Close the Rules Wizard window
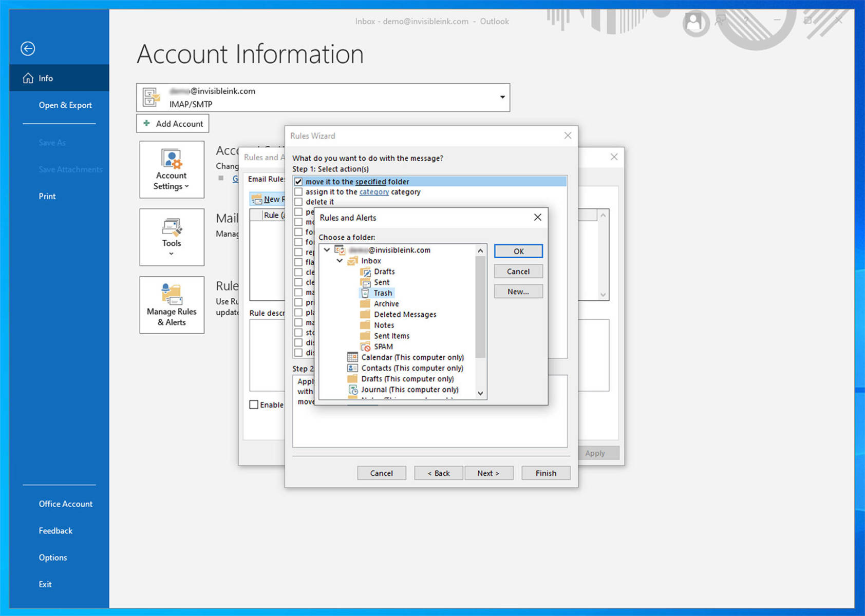The image size is (865, 616). click(568, 136)
